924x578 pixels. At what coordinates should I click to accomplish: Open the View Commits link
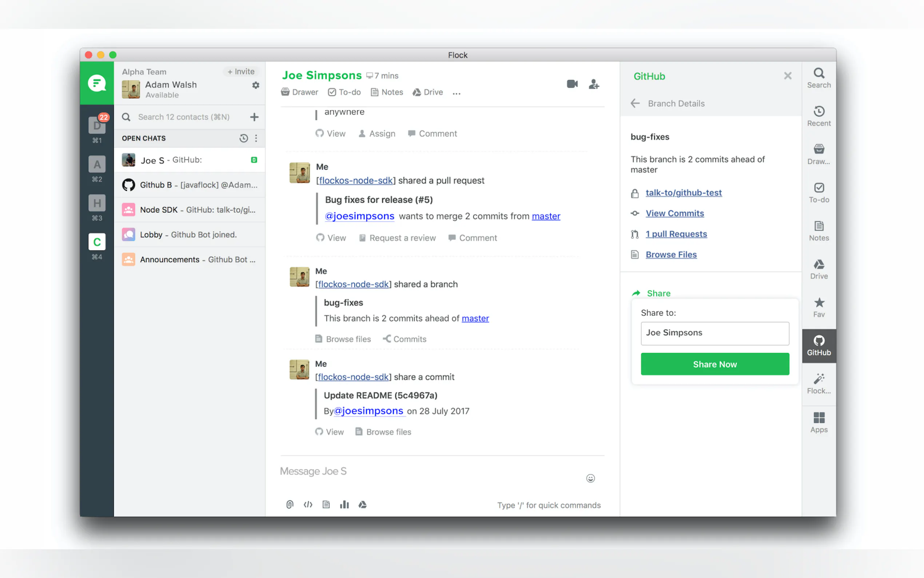pos(674,213)
